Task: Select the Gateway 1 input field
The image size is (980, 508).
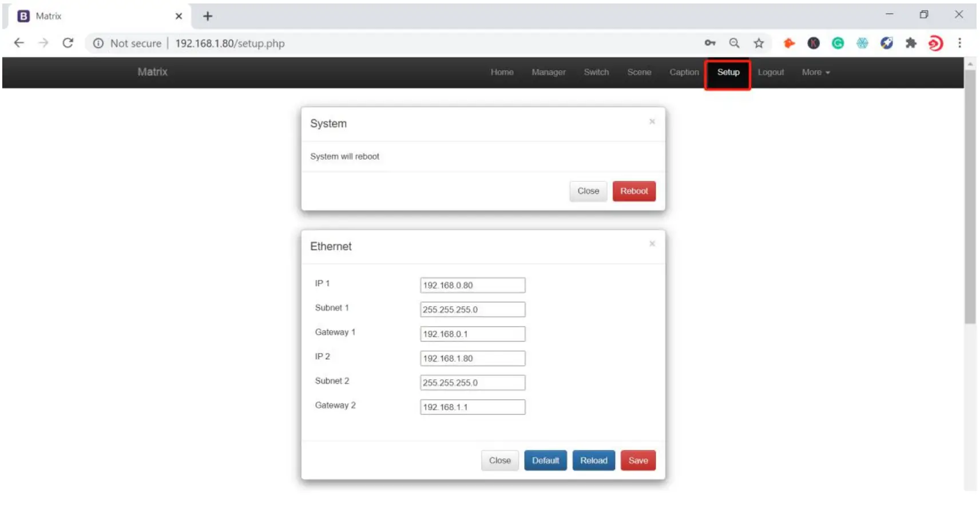Action: 473,334
